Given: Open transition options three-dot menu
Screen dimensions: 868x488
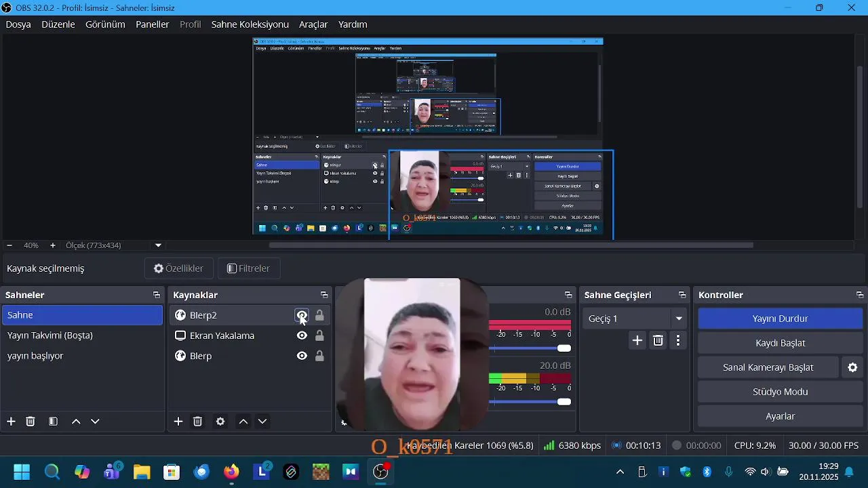Looking at the screenshot, I should pos(678,340).
